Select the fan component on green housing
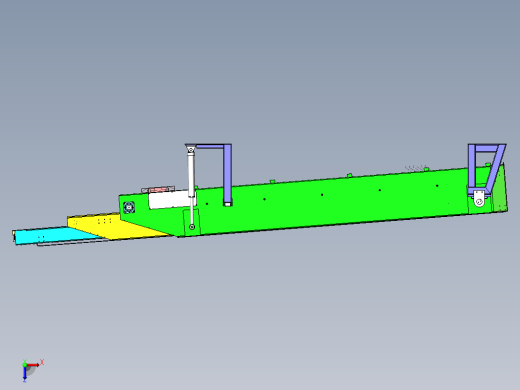The image size is (520, 390). (129, 207)
